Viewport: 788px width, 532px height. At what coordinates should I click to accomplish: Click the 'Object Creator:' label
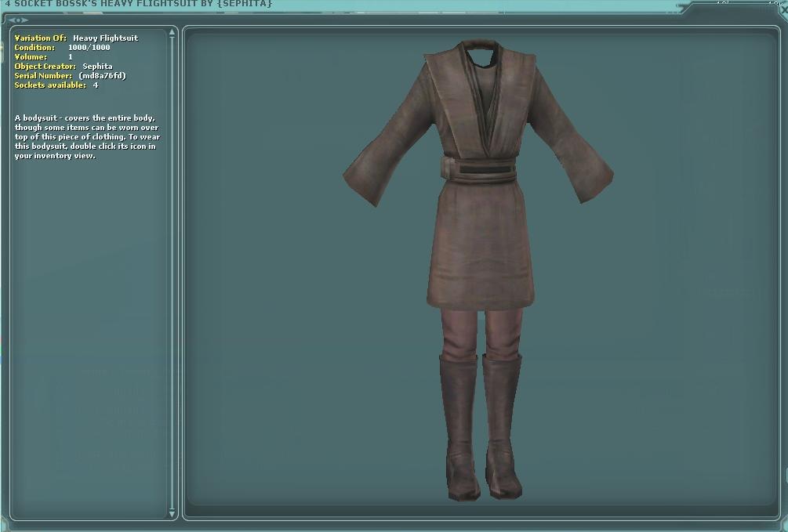(45, 67)
